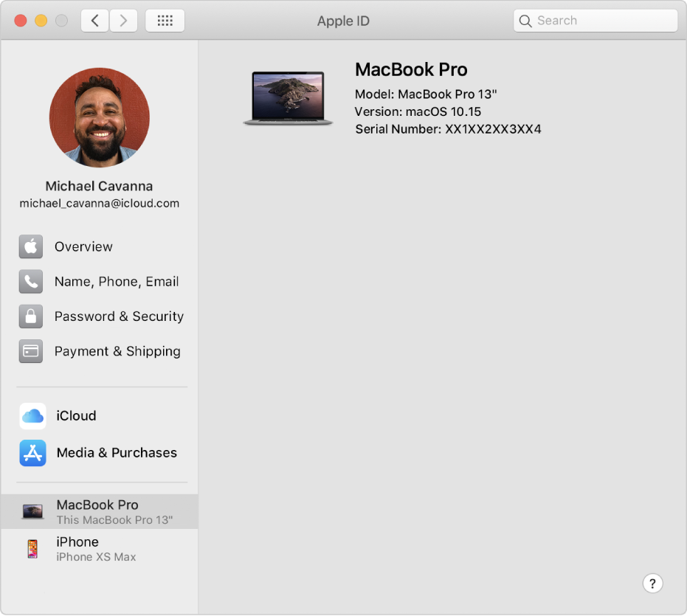This screenshot has height=616, width=687.
Task: Click the Michael Cavanna name text
Action: pos(99,186)
